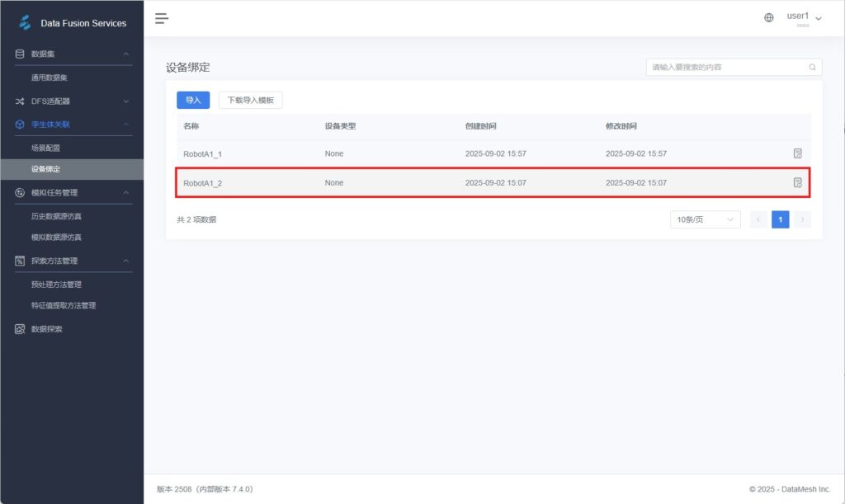The width and height of the screenshot is (845, 504).
Task: Click the blue 导入 button
Action: tap(193, 100)
